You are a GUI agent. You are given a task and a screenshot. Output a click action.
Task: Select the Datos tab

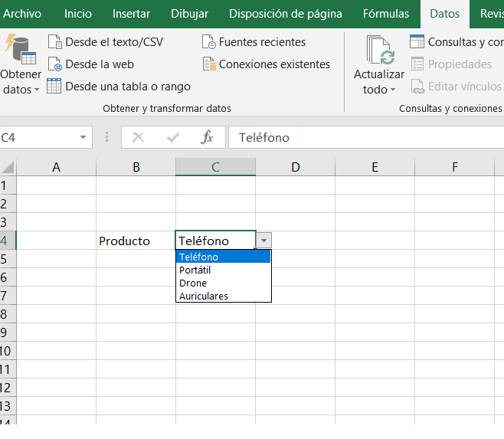click(445, 14)
